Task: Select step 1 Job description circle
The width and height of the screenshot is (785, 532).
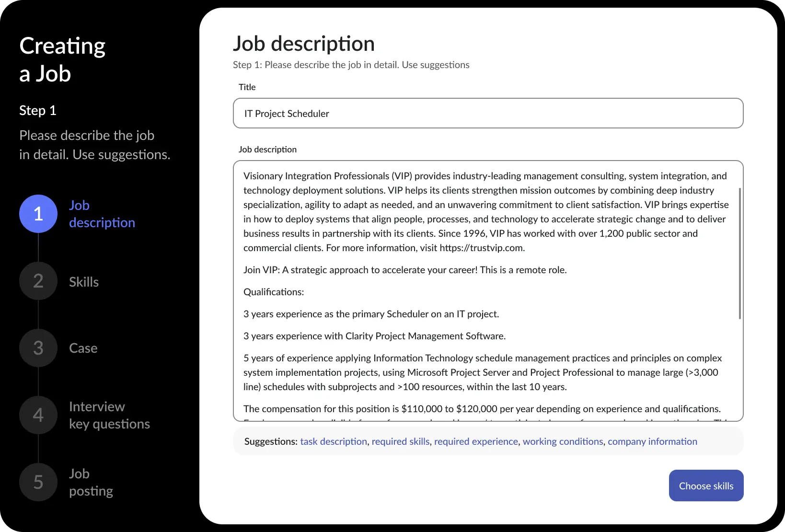Action: pyautogui.click(x=38, y=214)
